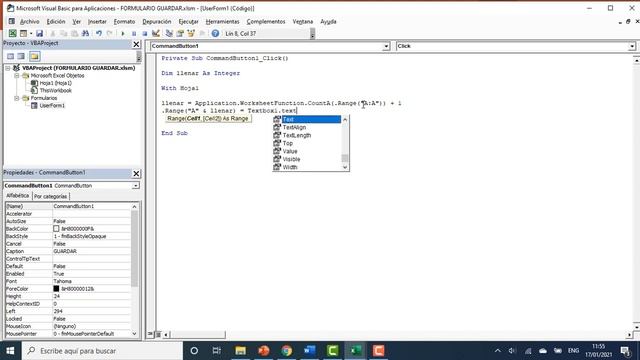The image size is (640, 360).
Task: Open the notification center tray icon
Action: tap(626, 351)
